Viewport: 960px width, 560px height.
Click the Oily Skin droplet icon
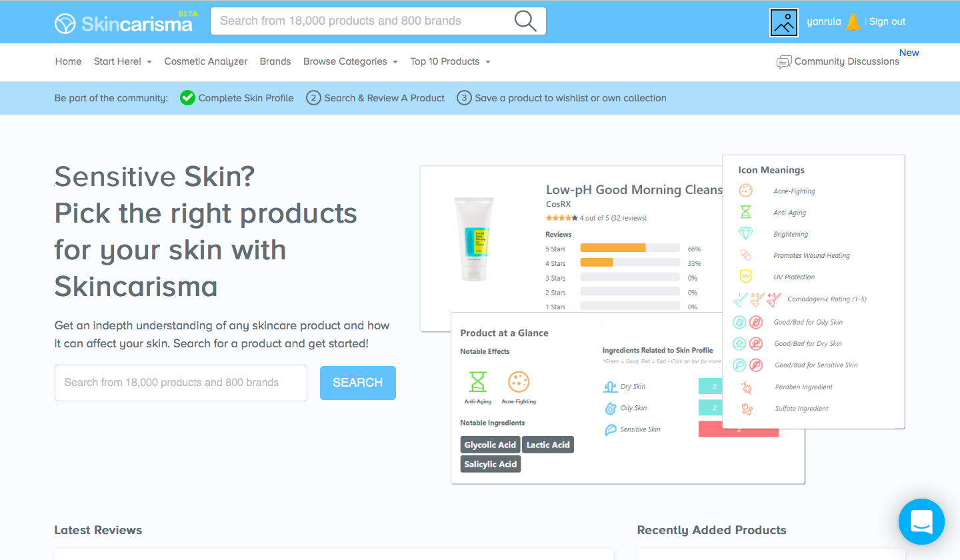pos(610,408)
